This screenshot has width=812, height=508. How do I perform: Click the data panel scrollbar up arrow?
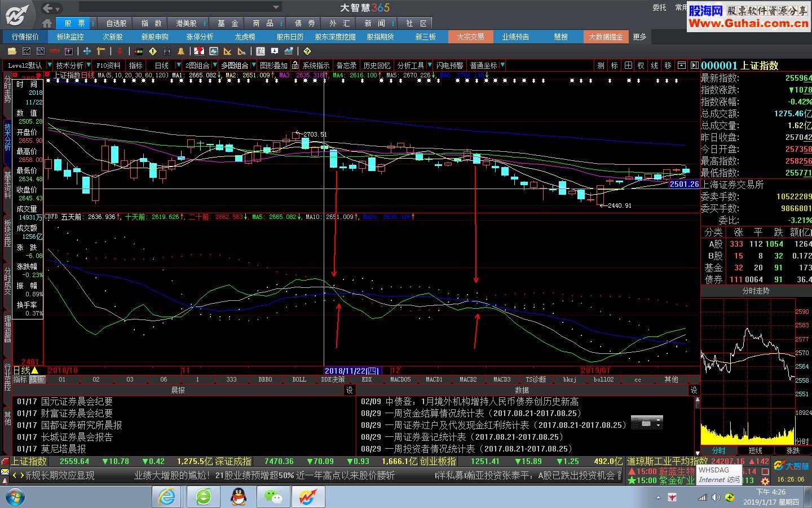697,400
